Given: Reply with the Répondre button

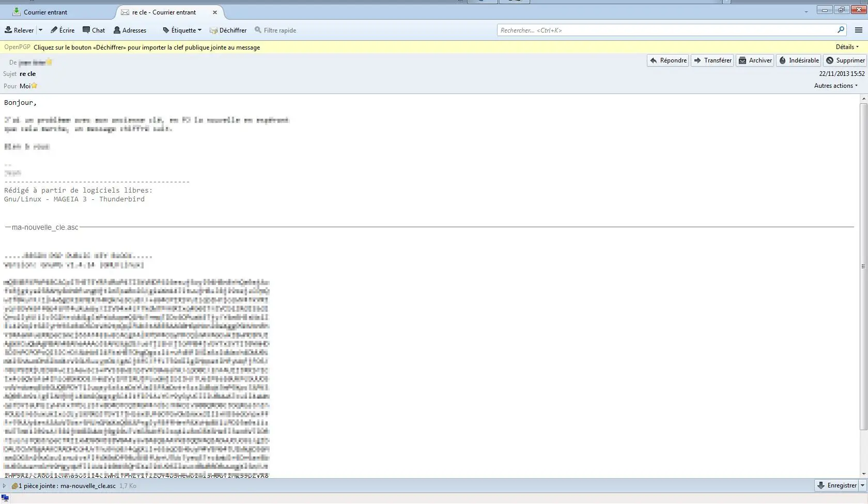Looking at the screenshot, I should (x=668, y=60).
